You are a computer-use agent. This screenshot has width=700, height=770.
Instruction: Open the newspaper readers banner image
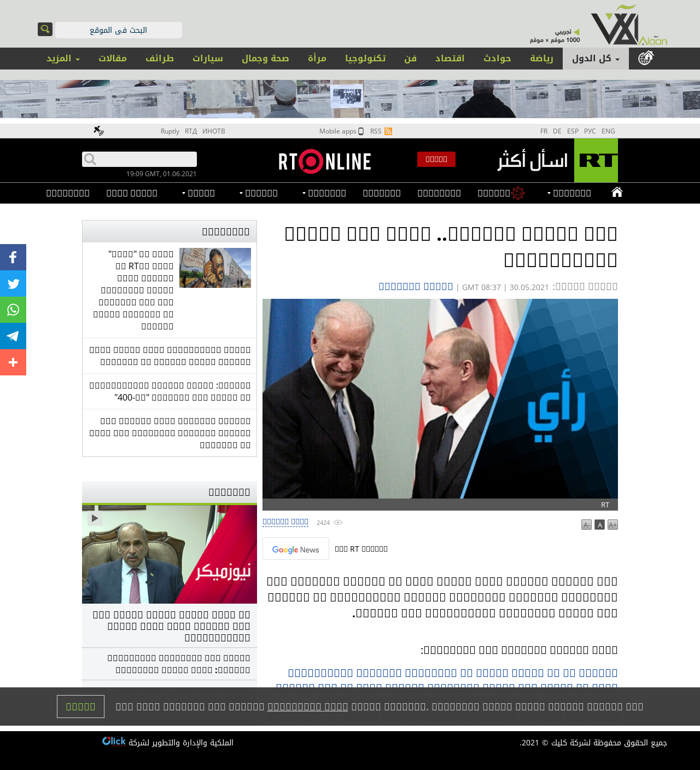tap(350, 99)
